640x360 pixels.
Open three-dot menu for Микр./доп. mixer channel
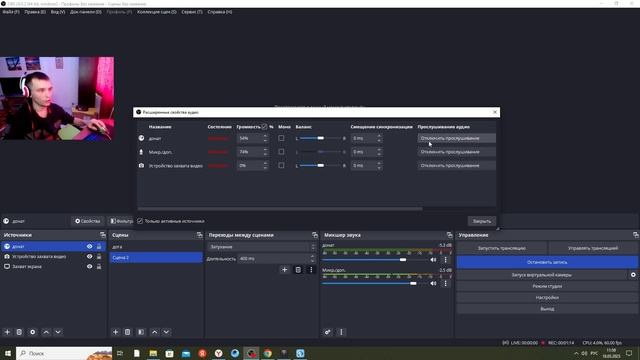click(445, 283)
